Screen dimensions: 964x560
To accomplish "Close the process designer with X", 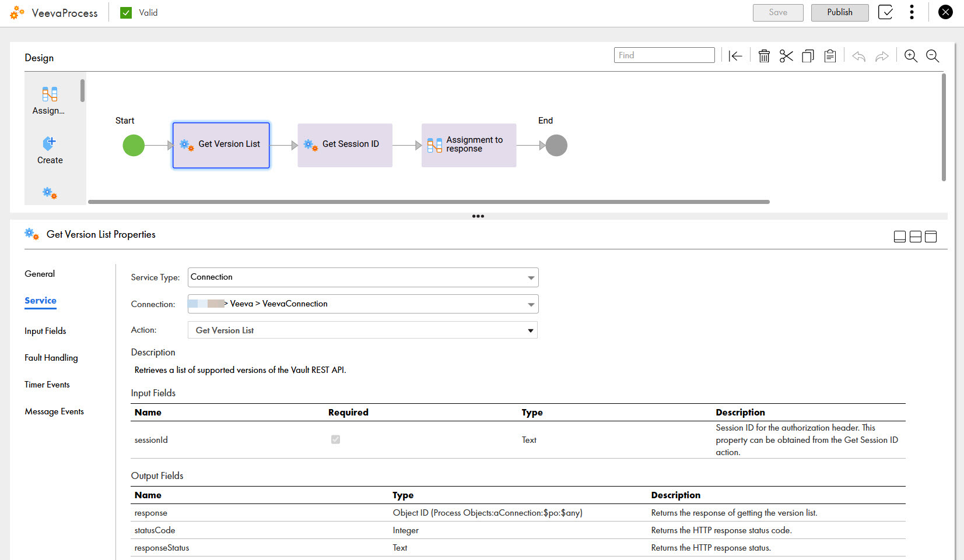I will (x=945, y=12).
